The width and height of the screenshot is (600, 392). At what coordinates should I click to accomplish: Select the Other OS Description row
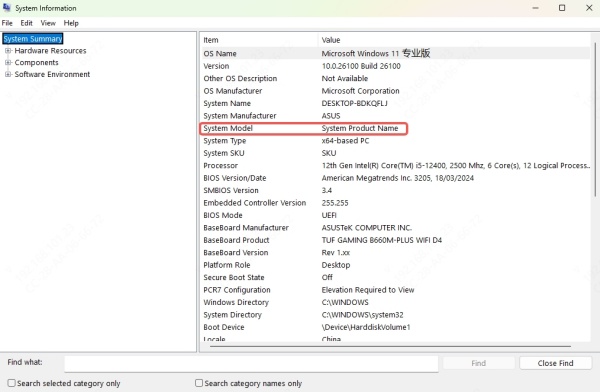point(396,78)
